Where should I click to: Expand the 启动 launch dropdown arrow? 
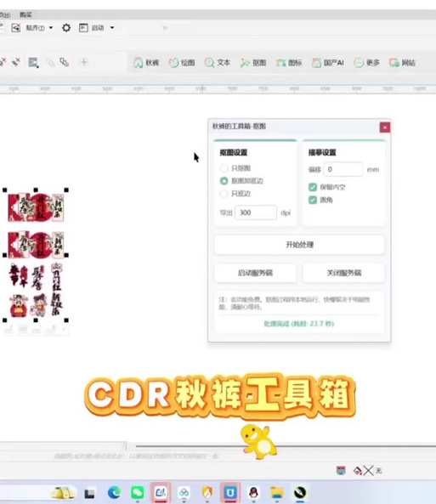pos(112,28)
